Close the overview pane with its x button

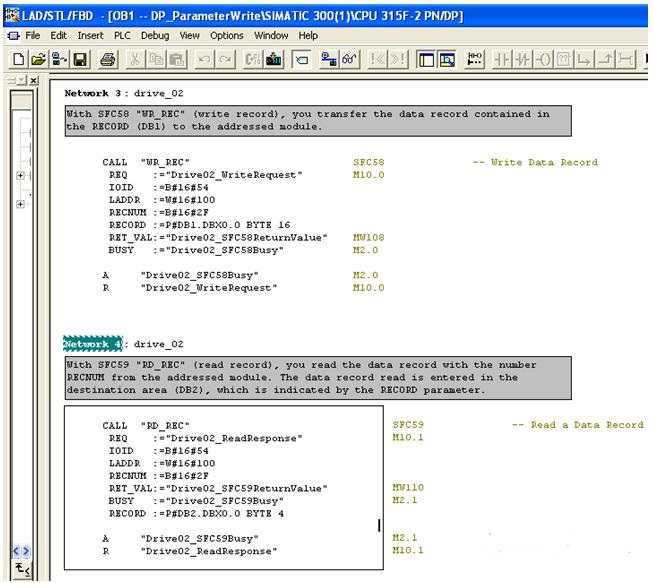click(34, 80)
